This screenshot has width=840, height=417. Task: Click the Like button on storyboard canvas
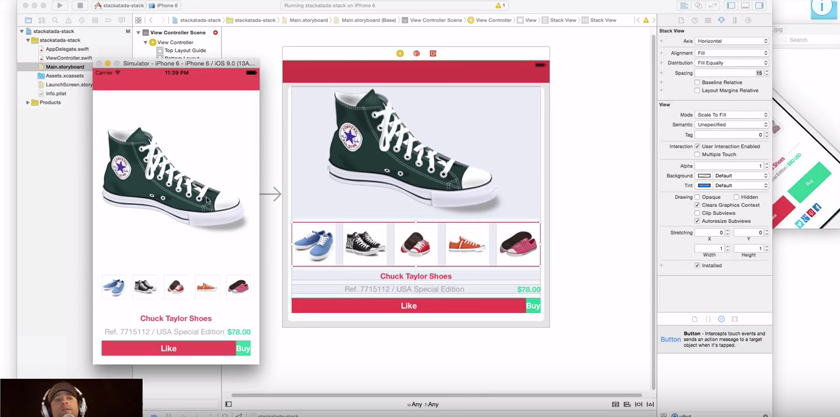pos(409,306)
